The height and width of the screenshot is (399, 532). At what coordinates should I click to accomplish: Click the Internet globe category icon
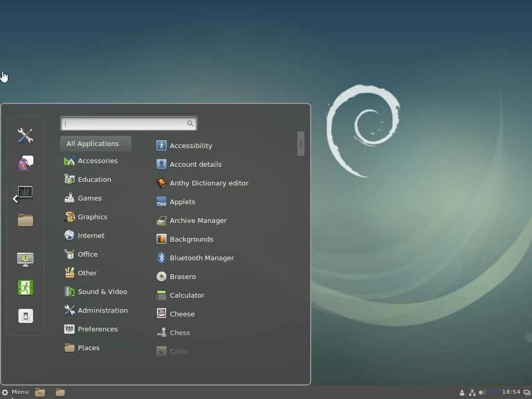[x=69, y=235]
